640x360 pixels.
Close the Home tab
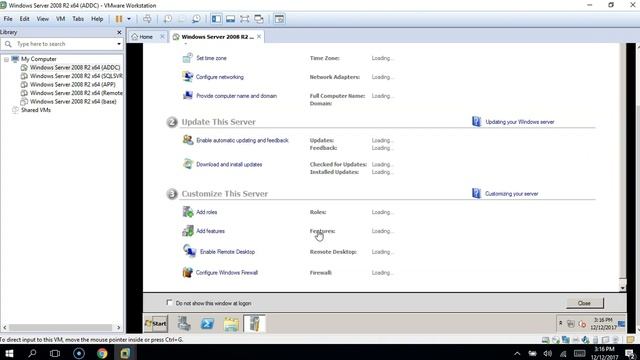tap(162, 36)
